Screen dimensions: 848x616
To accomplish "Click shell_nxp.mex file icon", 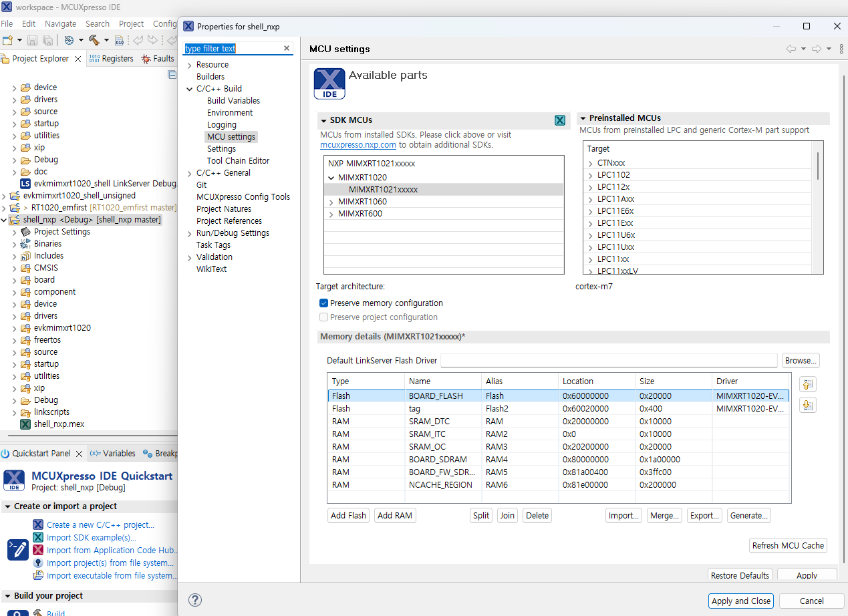I will click(x=25, y=424).
